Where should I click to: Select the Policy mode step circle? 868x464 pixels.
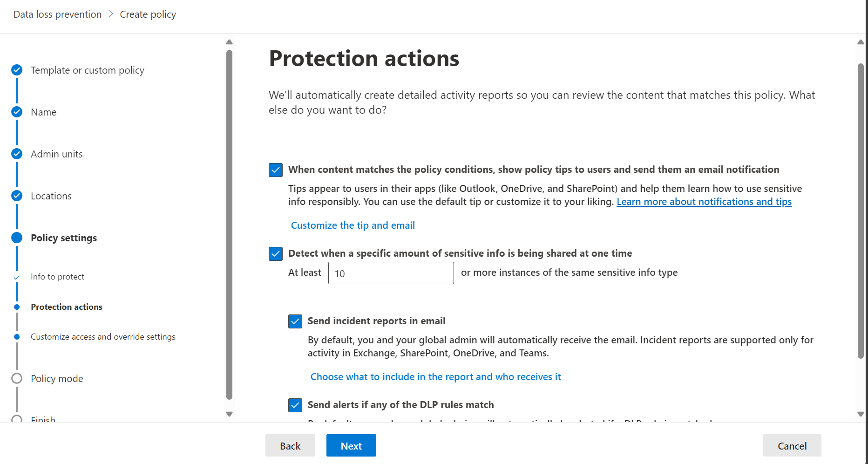17,378
